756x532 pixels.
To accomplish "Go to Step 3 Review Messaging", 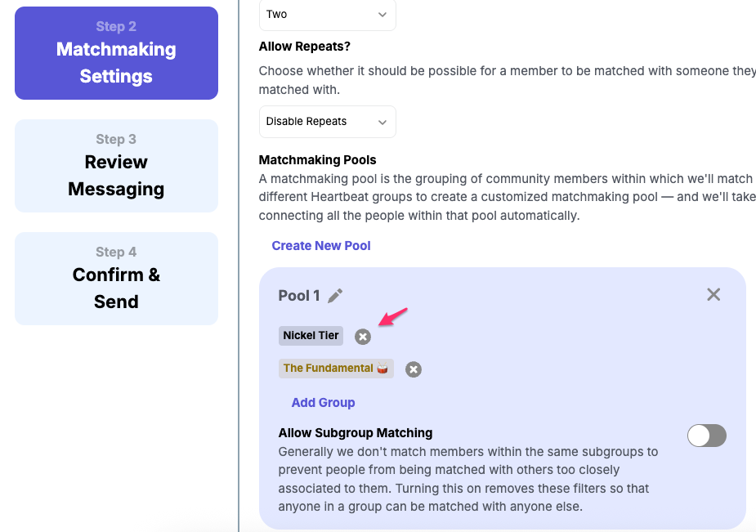I will 116,166.
